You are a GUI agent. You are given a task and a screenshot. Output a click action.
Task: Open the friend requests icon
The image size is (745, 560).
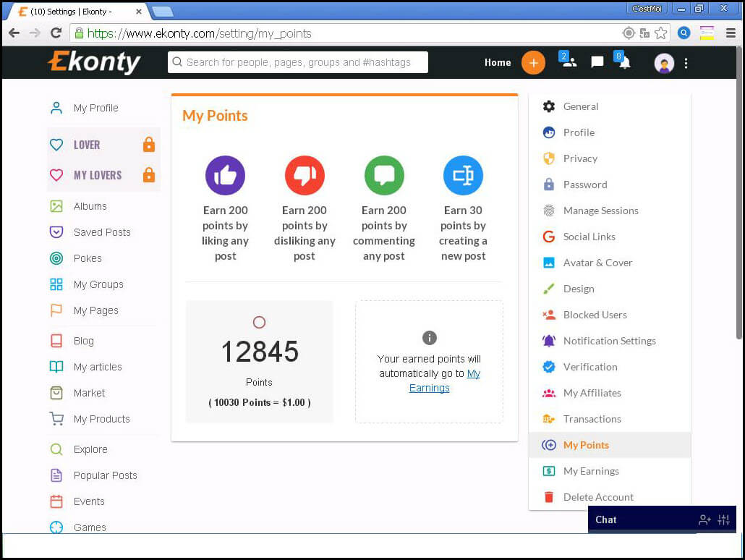(x=569, y=62)
